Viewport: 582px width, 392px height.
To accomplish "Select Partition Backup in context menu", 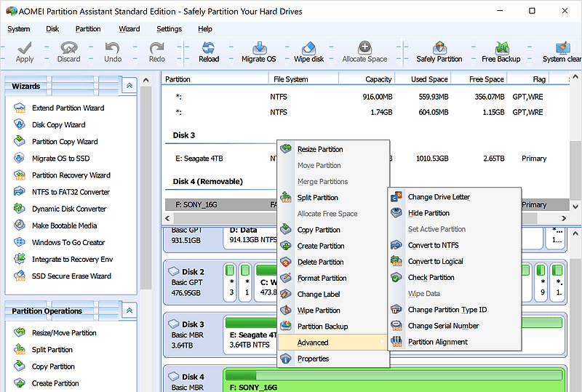I will tap(333, 327).
